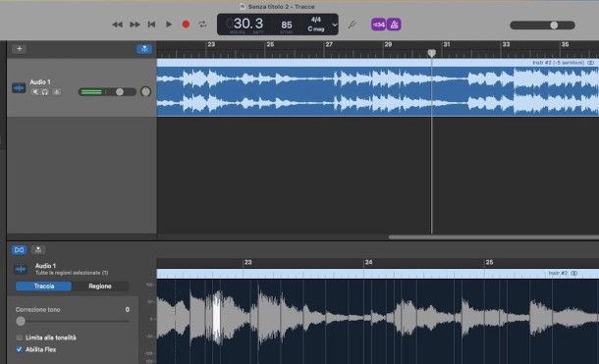Screen dimensions: 599x364
Task: Start recording with the red Record button
Action: click(x=186, y=25)
